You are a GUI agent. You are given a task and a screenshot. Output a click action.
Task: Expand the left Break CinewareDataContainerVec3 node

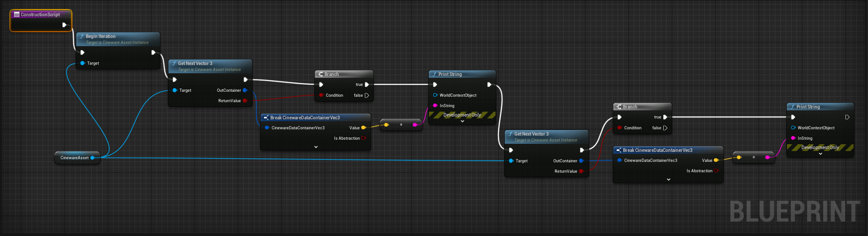click(x=316, y=147)
